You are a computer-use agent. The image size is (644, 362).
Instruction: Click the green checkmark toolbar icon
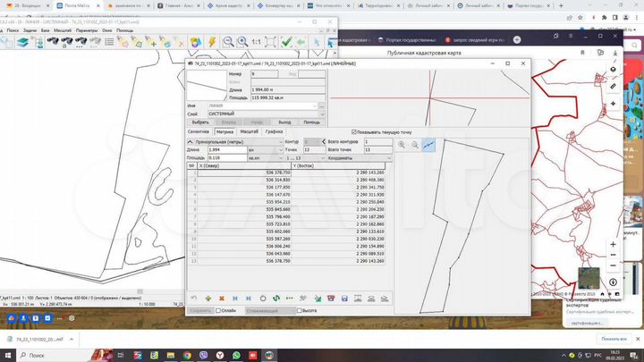[x=286, y=42]
